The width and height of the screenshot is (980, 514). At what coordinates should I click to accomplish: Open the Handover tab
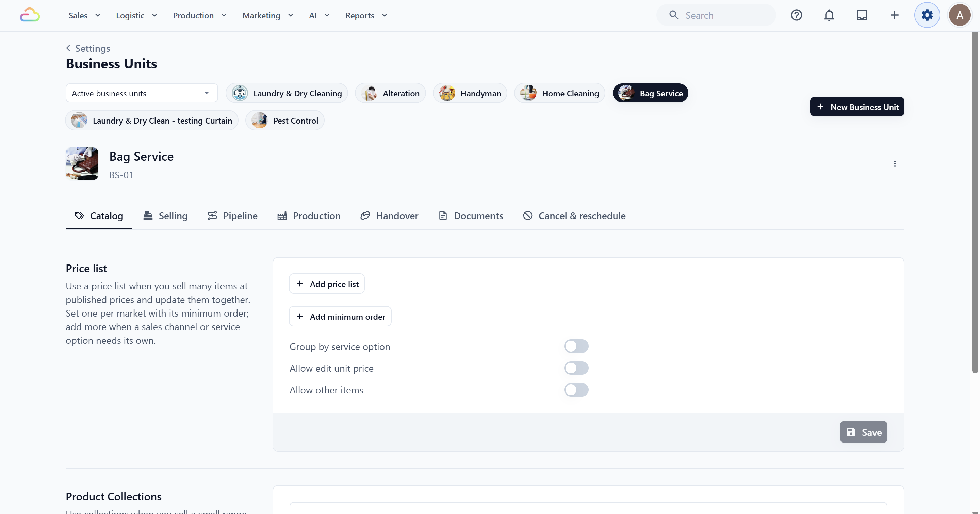click(389, 216)
